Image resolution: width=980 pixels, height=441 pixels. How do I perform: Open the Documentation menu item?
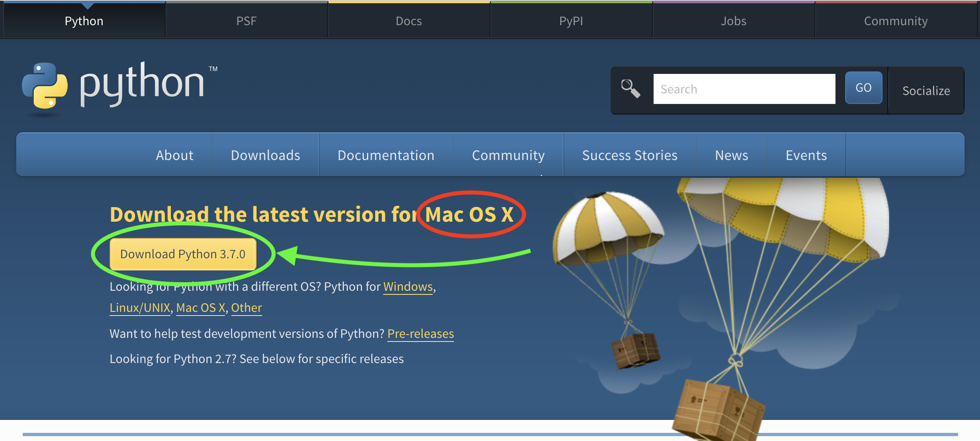[386, 155]
